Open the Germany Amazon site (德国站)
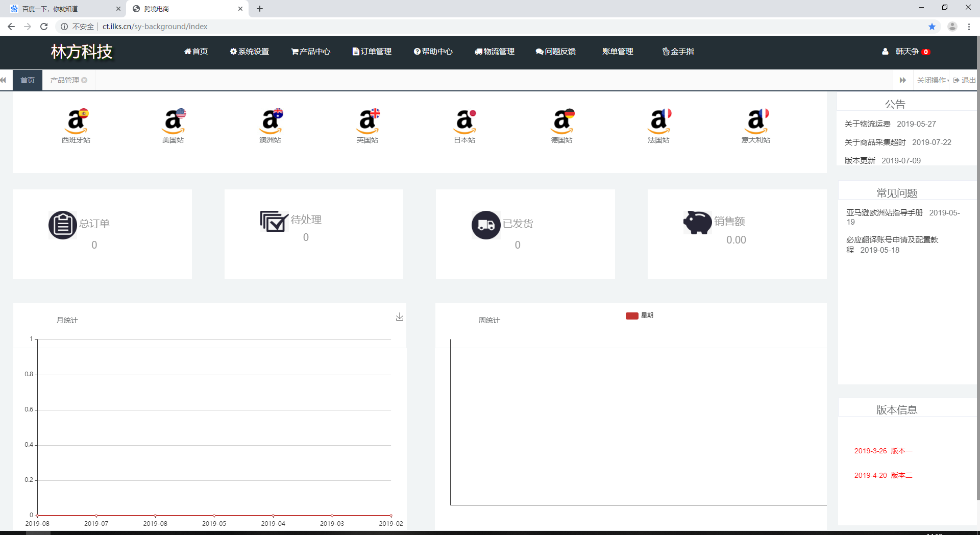 562,126
